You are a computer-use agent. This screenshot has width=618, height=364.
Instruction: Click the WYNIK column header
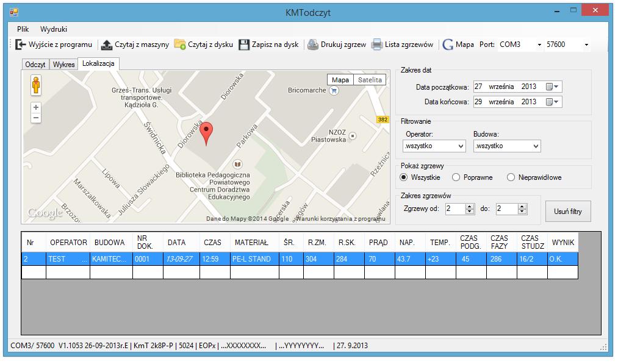pyautogui.click(x=563, y=243)
